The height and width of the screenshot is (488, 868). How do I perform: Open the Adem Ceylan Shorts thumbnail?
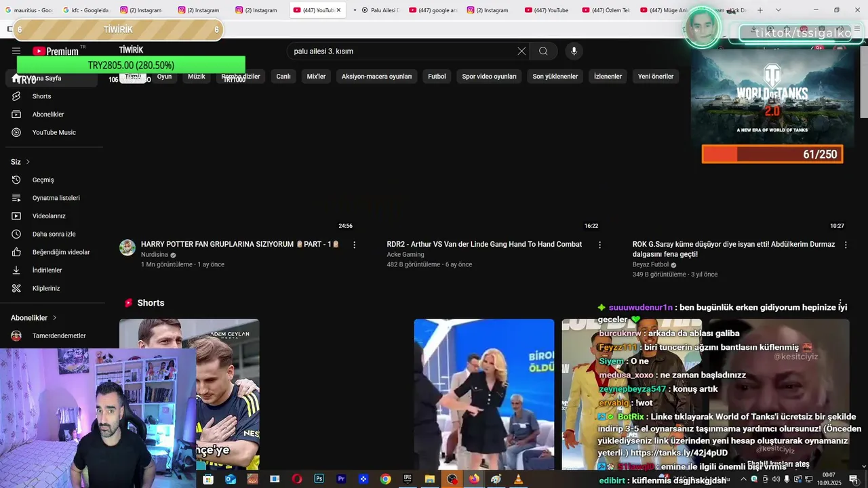[x=189, y=394]
